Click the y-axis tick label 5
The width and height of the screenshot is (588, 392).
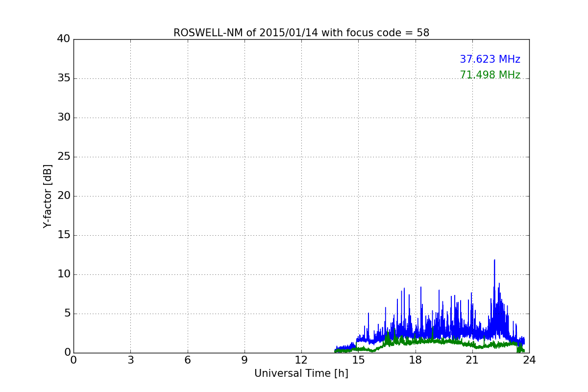[x=67, y=314]
